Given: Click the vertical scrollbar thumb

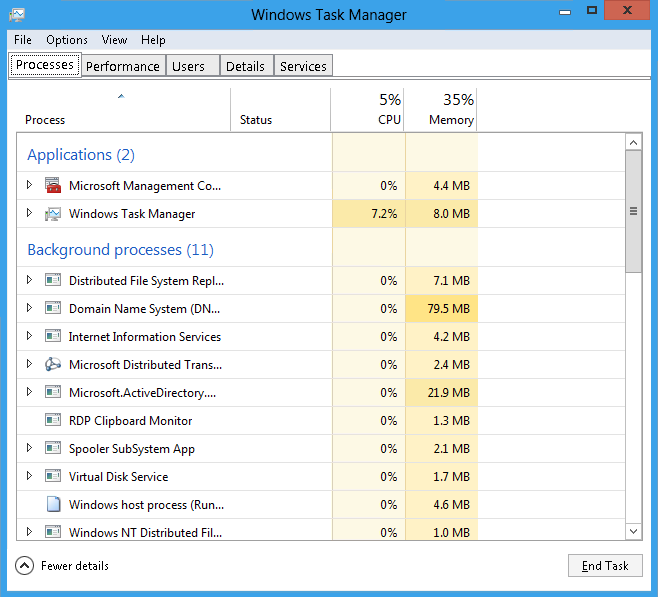Looking at the screenshot, I should [633, 211].
